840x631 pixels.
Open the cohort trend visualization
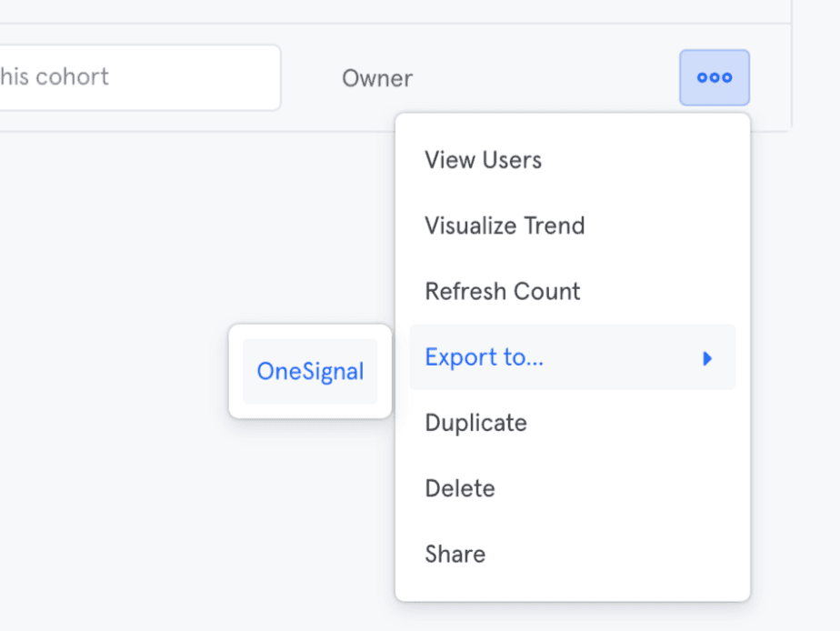(x=505, y=225)
